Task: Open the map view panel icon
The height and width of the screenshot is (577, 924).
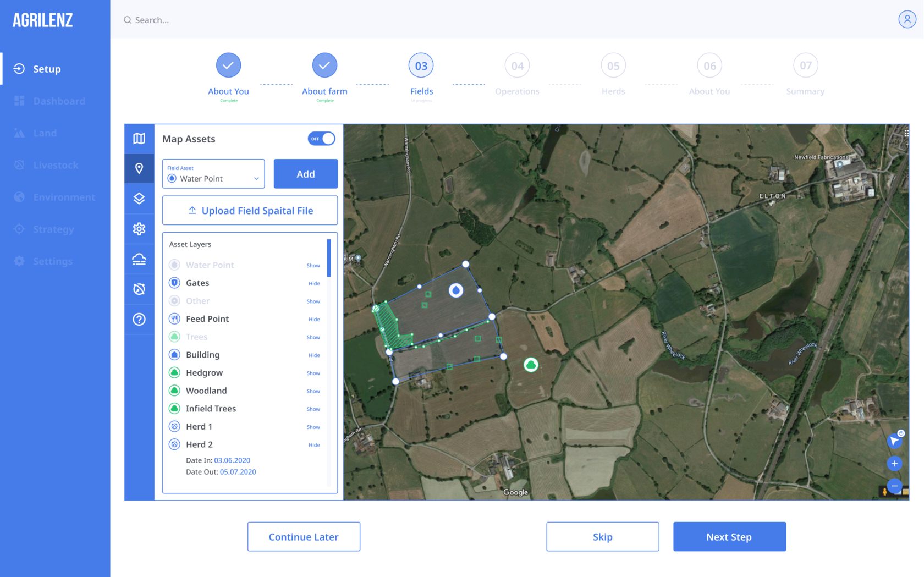Action: 139,139
